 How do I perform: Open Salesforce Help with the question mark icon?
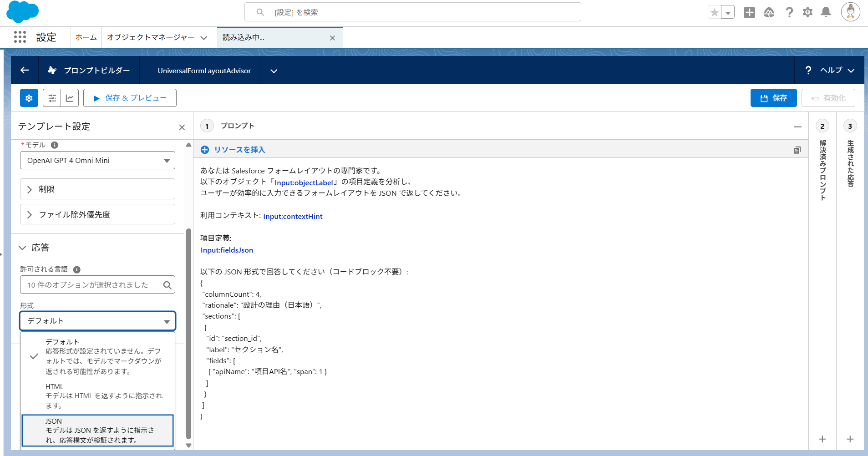pyautogui.click(x=790, y=12)
